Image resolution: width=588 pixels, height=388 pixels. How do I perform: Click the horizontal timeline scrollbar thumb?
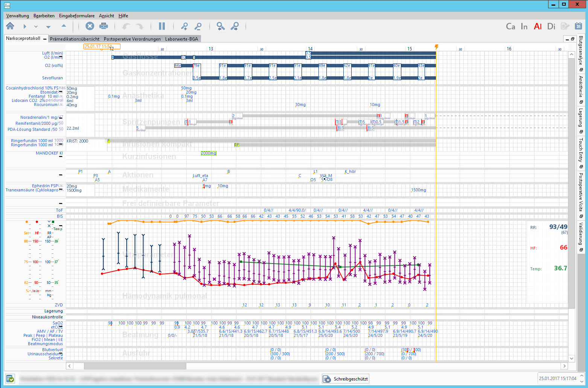click(135, 366)
